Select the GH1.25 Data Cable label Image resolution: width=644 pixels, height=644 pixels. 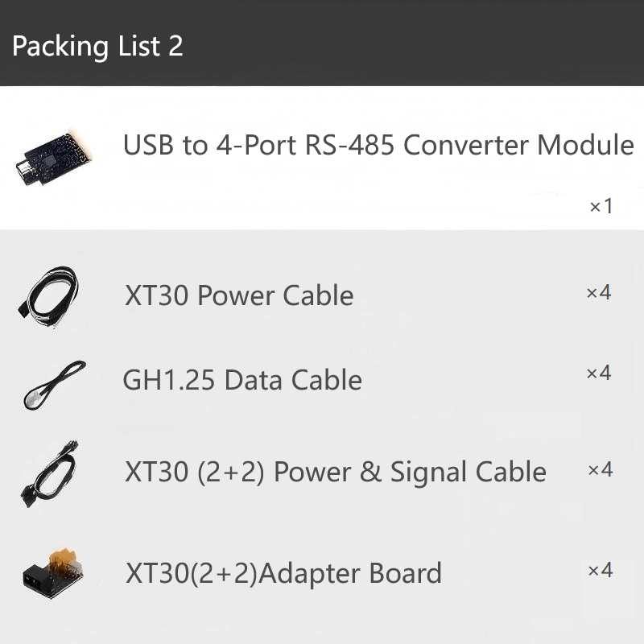point(242,379)
